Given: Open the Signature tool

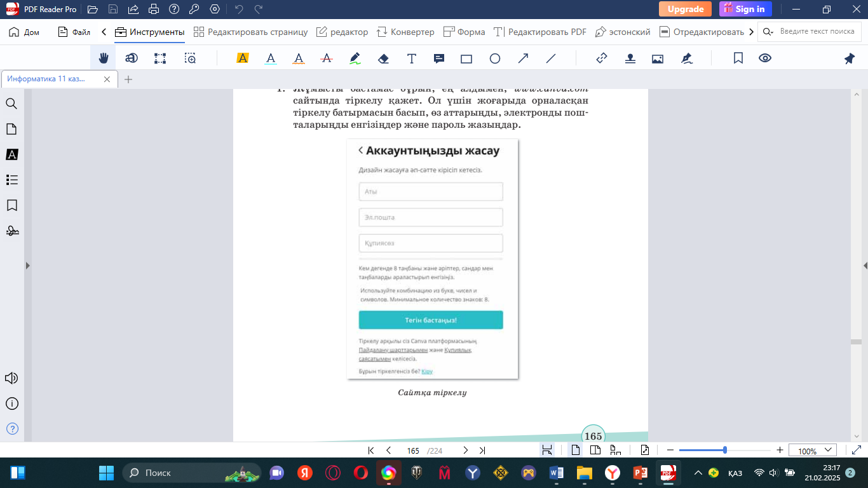Looking at the screenshot, I should [x=686, y=58].
